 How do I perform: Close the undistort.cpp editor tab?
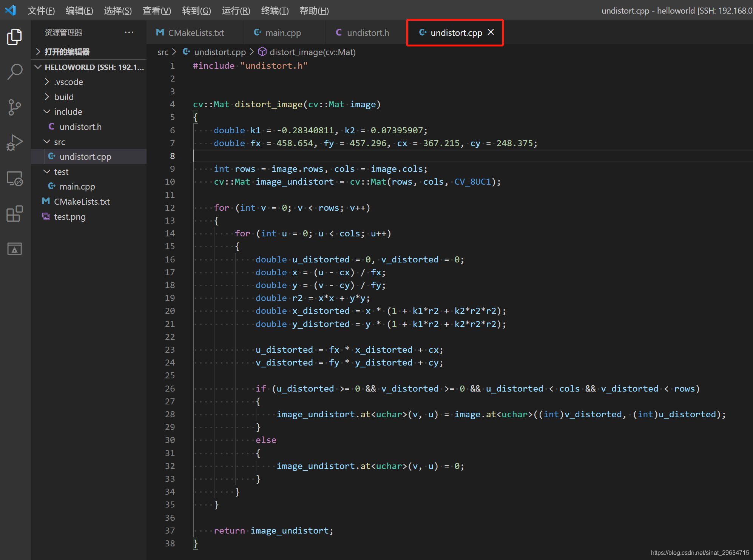pyautogui.click(x=491, y=32)
